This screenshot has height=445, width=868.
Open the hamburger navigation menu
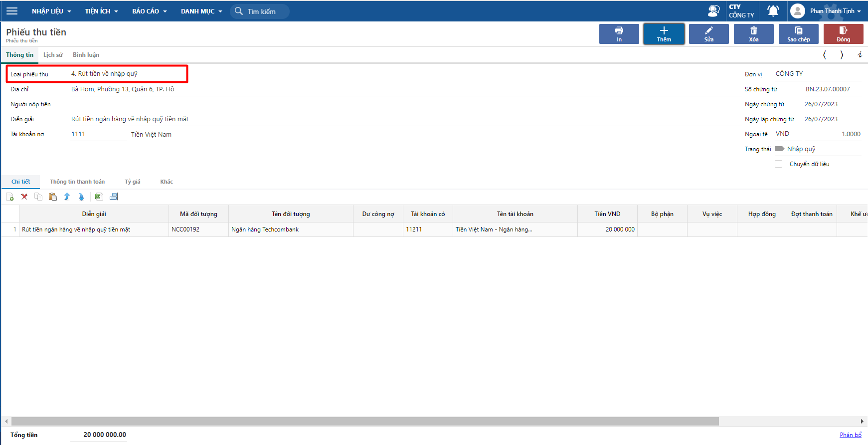[12, 11]
